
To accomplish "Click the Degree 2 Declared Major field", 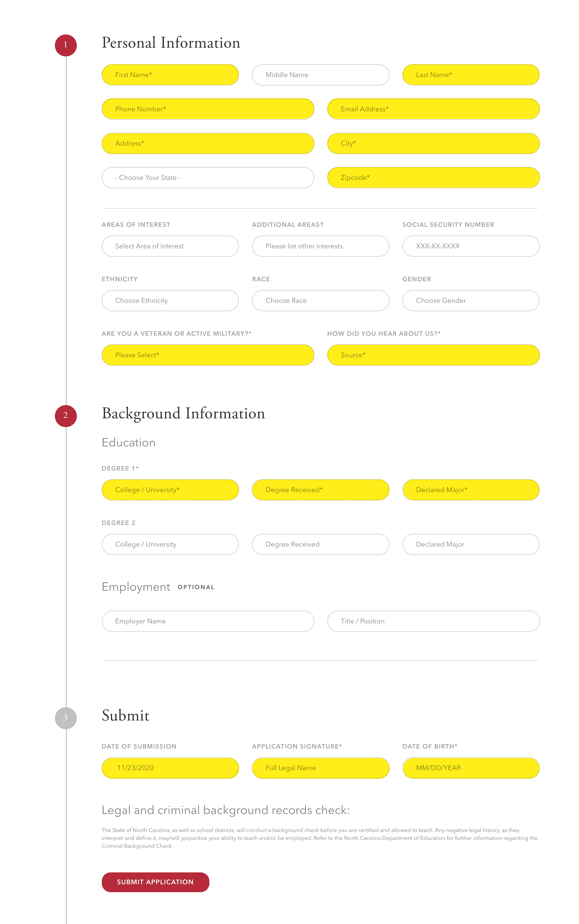I will [x=471, y=544].
